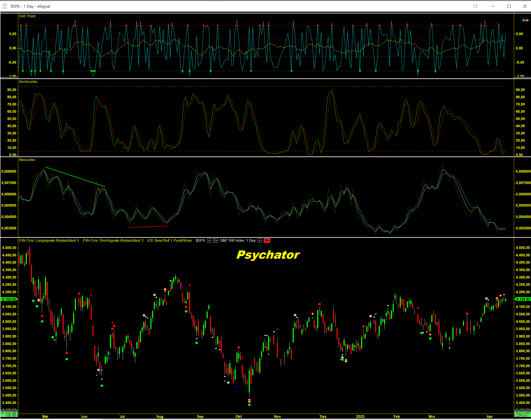The image size is (531, 420).
Task: Pop out the chart window
Action: [x=475, y=6]
